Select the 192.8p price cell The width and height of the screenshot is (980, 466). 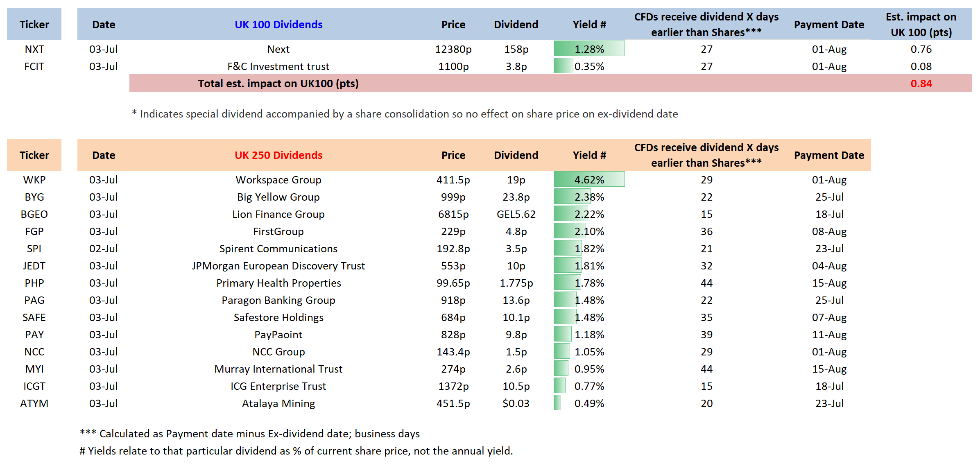(x=453, y=249)
